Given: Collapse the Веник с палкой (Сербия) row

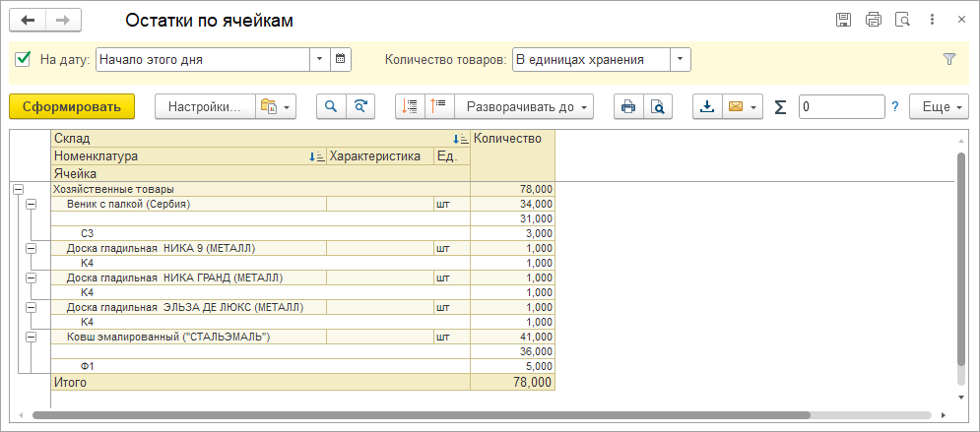Looking at the screenshot, I should tap(31, 204).
